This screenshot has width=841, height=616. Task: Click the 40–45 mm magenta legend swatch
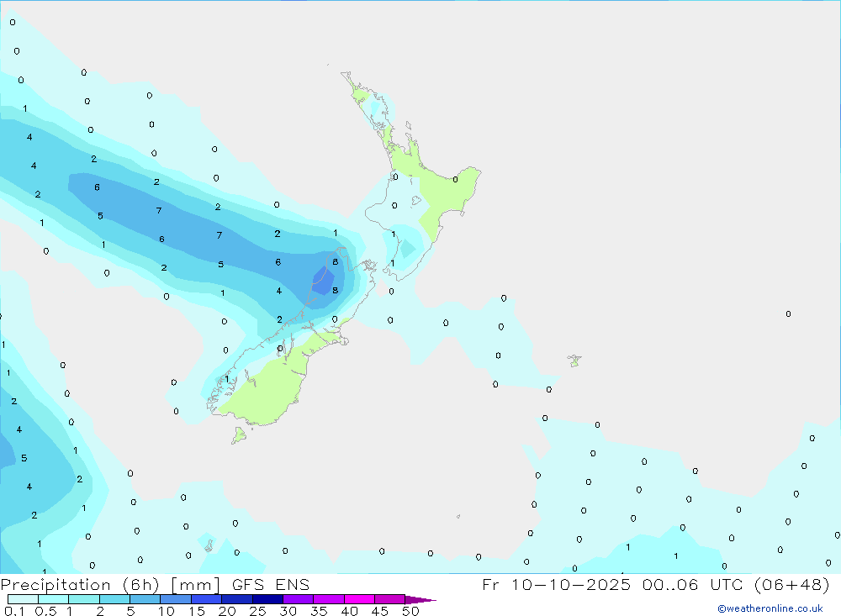tap(359, 599)
